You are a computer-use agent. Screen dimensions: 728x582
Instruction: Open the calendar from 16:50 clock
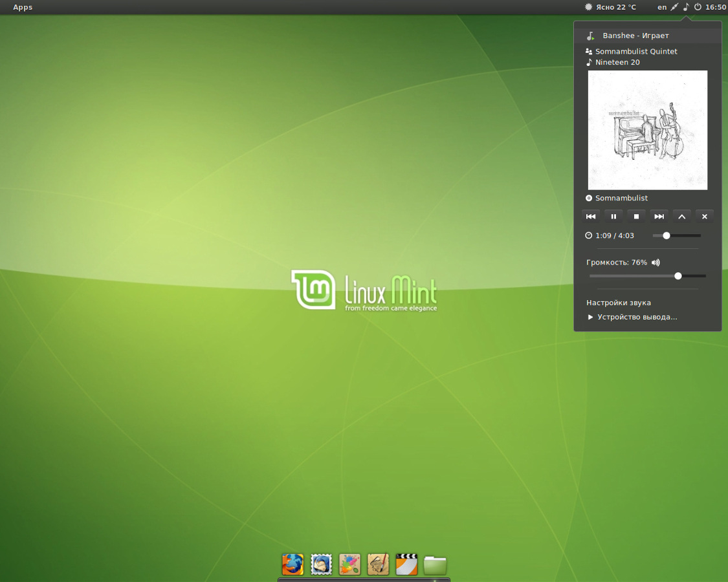point(716,7)
